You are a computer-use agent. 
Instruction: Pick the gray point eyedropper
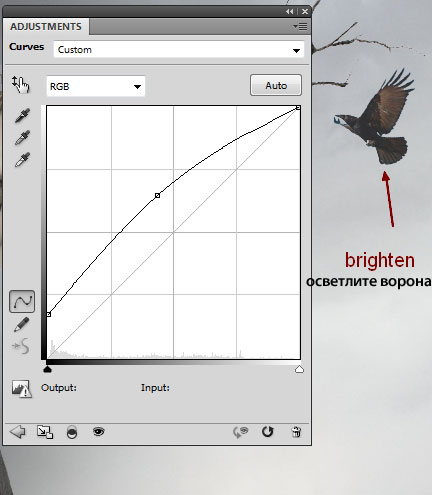tap(22, 138)
